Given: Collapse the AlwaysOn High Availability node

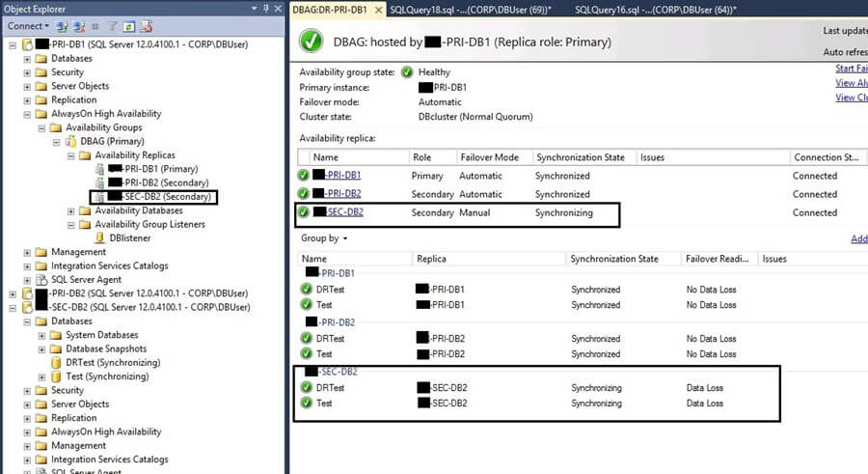Looking at the screenshot, I should click(27, 114).
